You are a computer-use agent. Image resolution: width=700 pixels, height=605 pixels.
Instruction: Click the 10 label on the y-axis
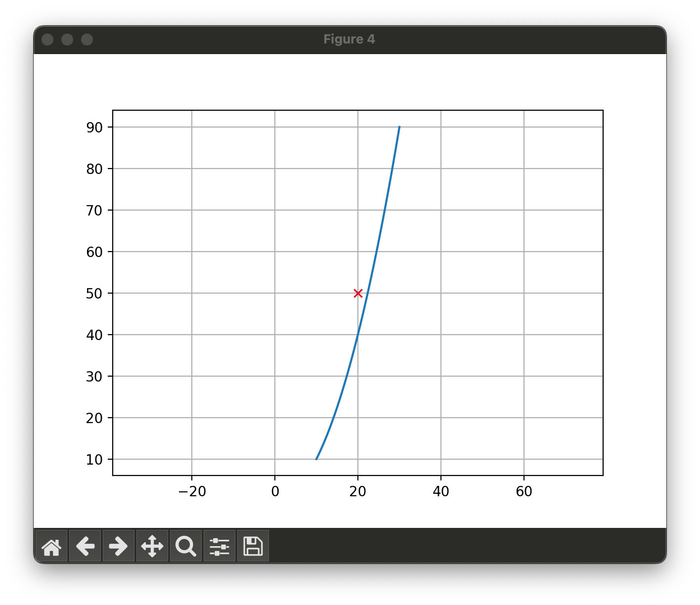click(x=94, y=460)
